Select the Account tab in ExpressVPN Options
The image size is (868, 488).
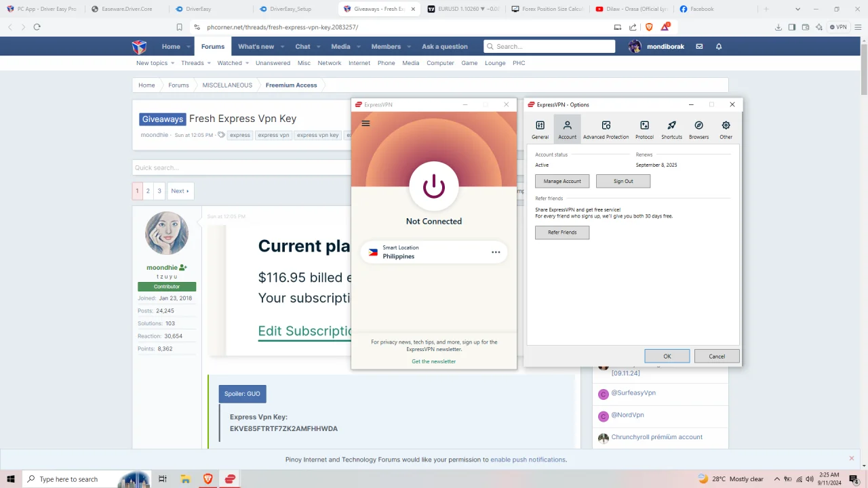(x=567, y=129)
